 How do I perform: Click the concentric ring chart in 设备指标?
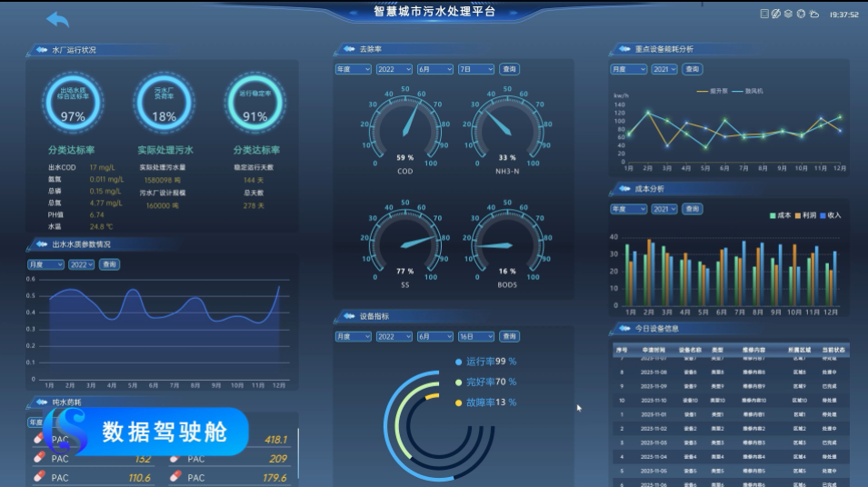click(438, 426)
